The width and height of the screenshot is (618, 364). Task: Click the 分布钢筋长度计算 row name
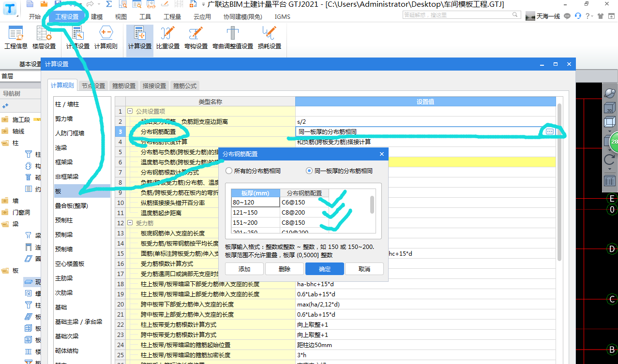[164, 142]
